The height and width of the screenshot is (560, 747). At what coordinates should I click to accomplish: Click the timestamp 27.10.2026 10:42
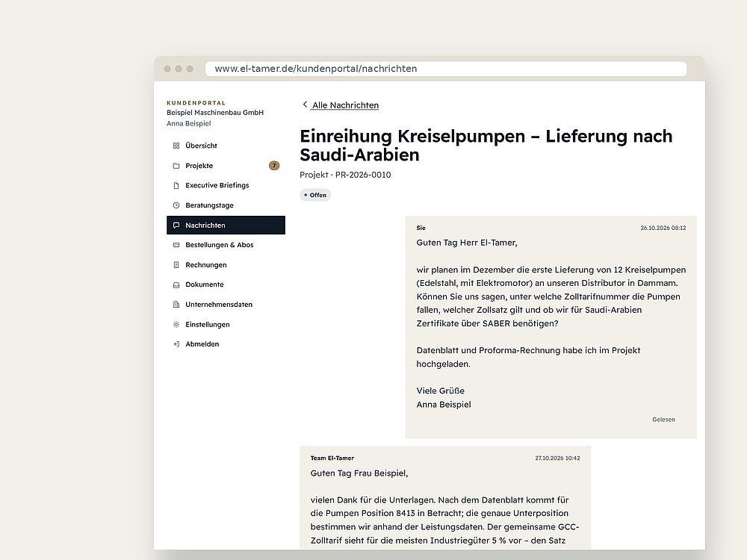coord(557,458)
